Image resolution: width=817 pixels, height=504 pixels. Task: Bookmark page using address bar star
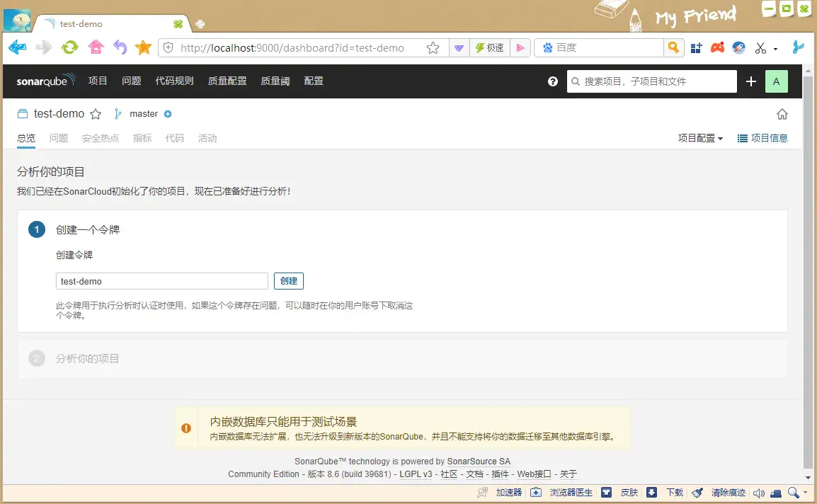point(433,48)
